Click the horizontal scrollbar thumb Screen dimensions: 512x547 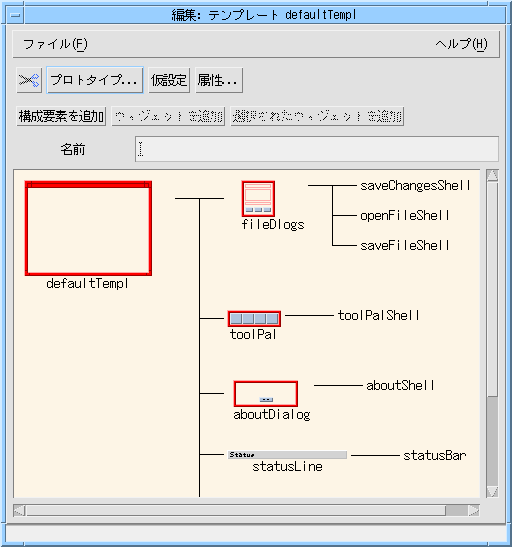tap(236, 511)
